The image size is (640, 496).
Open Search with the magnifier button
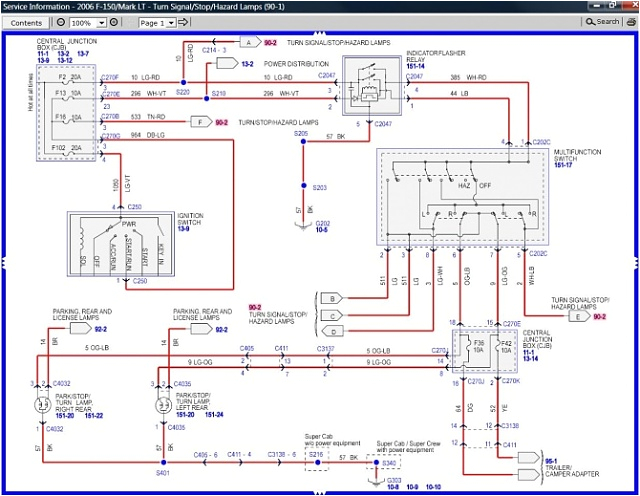coord(602,22)
